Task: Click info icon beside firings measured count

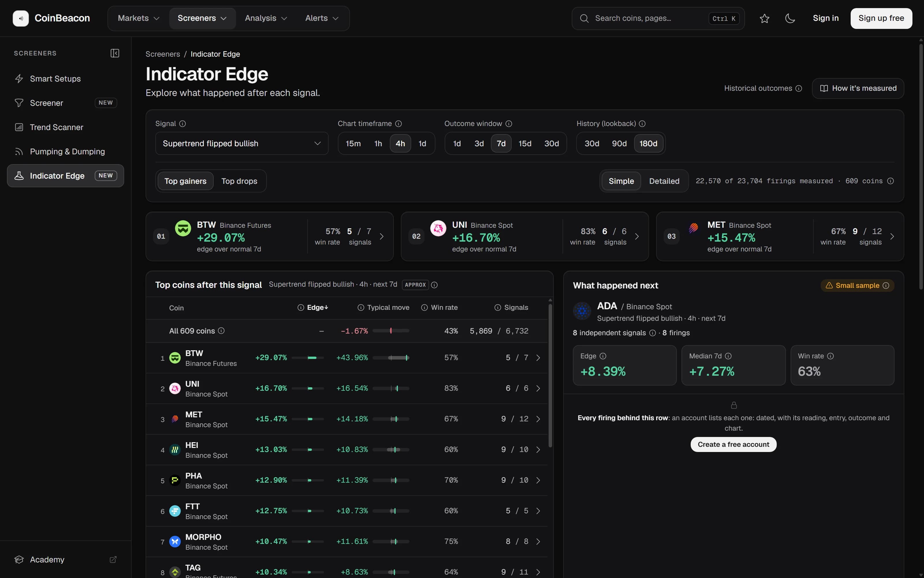Action: point(891,181)
